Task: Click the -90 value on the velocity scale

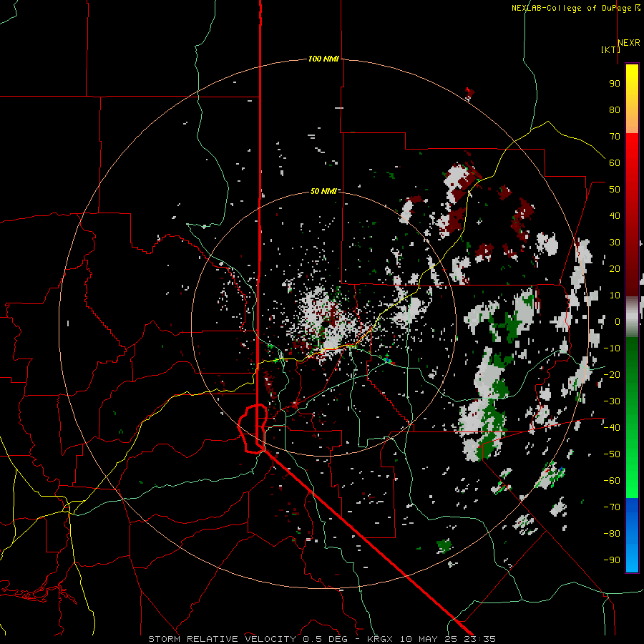Action: (x=612, y=560)
